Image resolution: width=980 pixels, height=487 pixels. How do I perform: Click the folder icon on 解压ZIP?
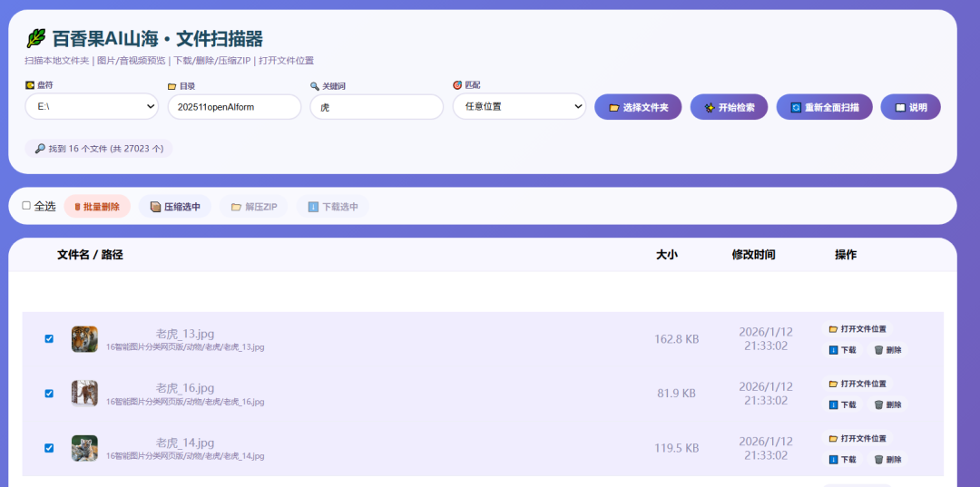(236, 207)
